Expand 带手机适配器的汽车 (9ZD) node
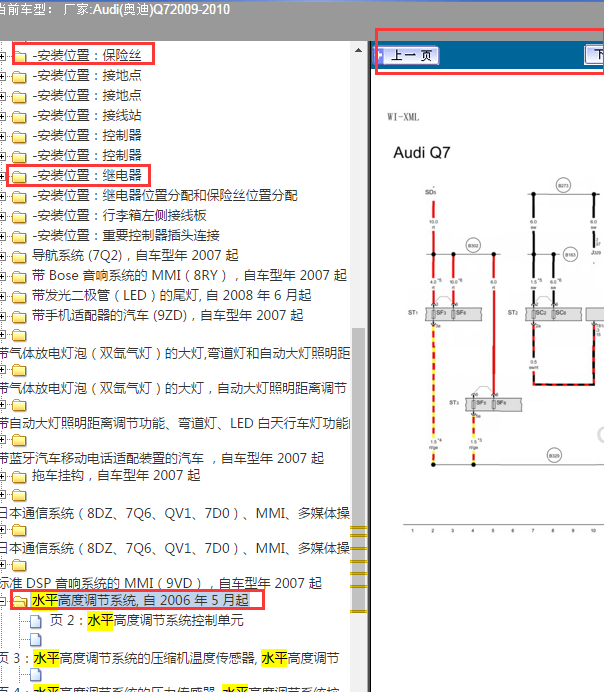The height and width of the screenshot is (692, 604). point(3,316)
